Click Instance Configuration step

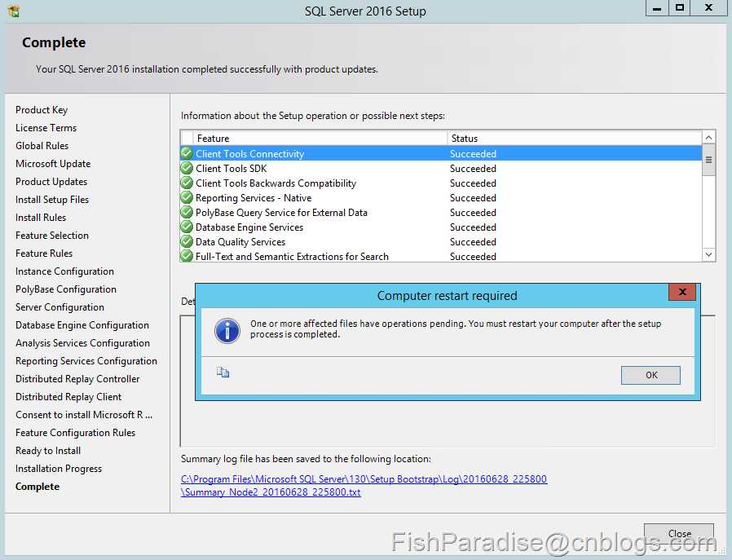coord(64,271)
